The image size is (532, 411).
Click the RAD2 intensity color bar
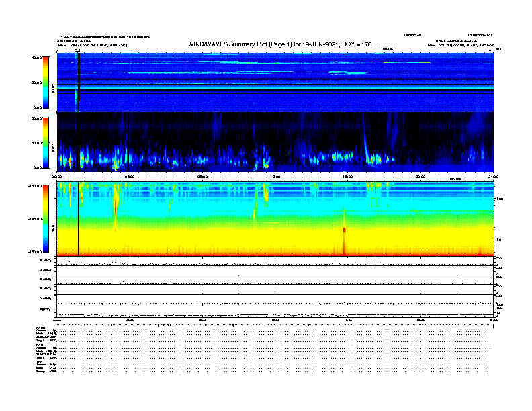[46, 83]
